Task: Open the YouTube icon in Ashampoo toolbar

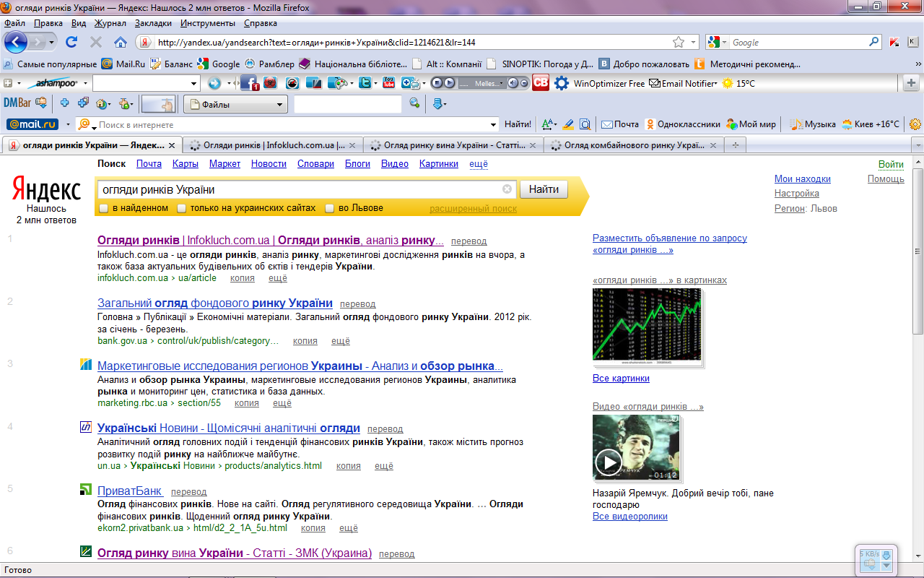Action: coord(388,83)
